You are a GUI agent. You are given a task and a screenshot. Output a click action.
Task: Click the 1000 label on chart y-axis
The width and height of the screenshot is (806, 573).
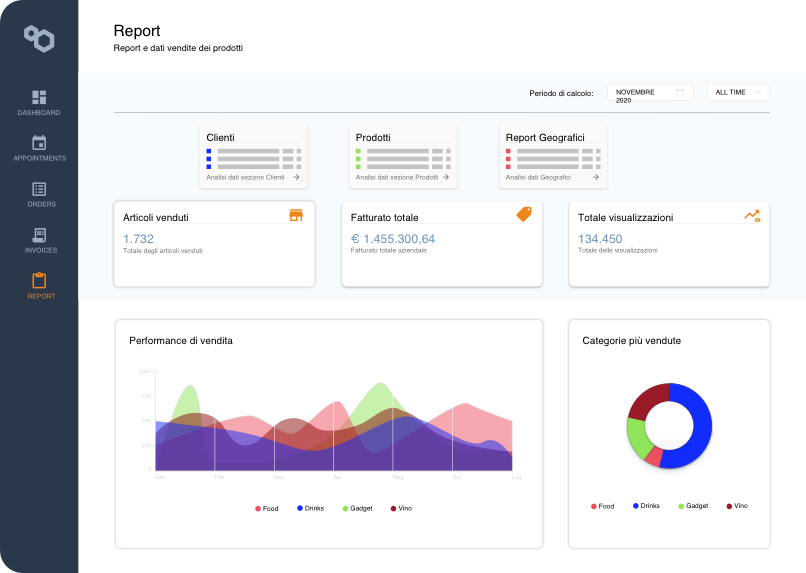click(x=145, y=371)
